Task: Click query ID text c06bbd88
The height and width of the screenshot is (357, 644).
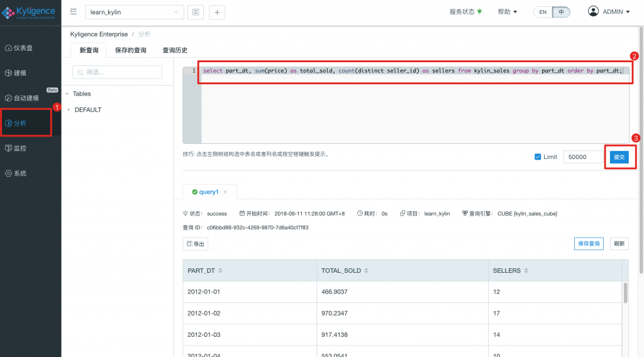Action: [x=257, y=228]
